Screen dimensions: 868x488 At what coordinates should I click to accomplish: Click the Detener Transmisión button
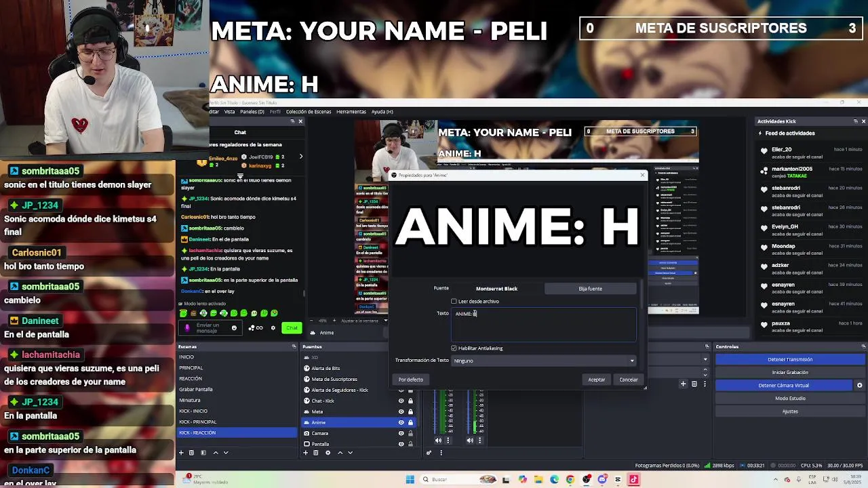pos(790,359)
